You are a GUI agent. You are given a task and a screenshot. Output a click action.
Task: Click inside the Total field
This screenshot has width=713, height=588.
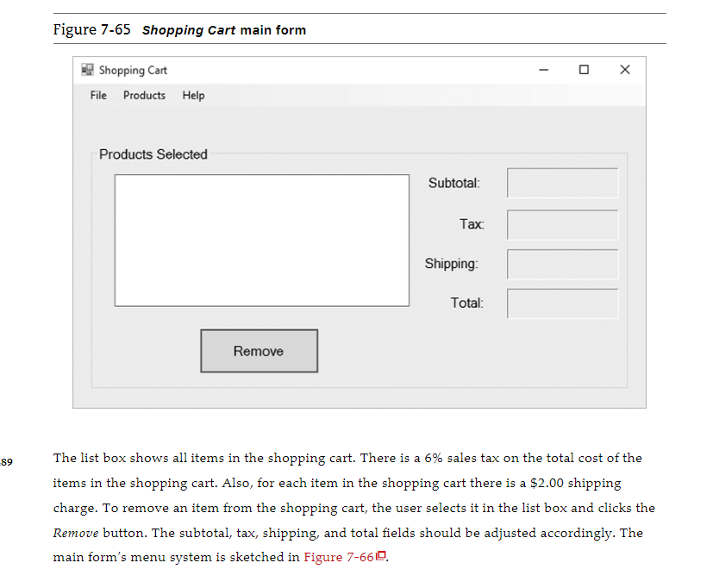click(562, 303)
